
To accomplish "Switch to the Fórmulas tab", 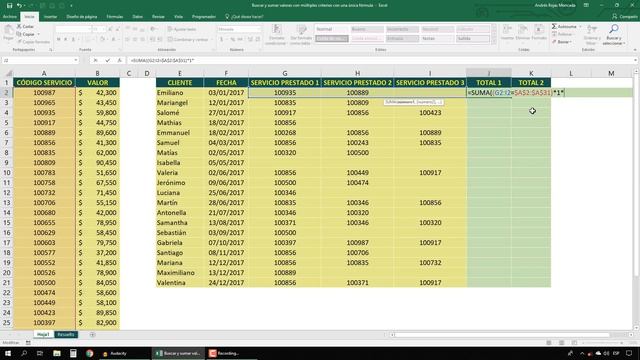I will tap(115, 17).
